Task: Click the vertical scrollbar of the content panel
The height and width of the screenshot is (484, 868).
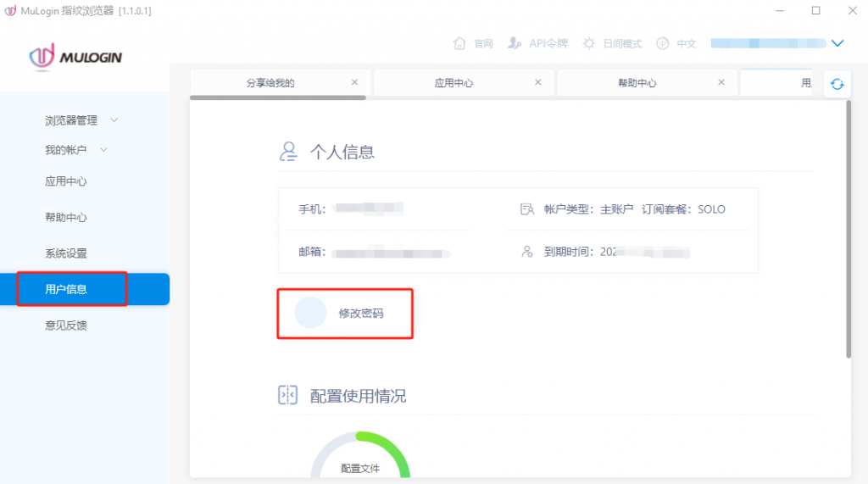Action: [x=848, y=229]
